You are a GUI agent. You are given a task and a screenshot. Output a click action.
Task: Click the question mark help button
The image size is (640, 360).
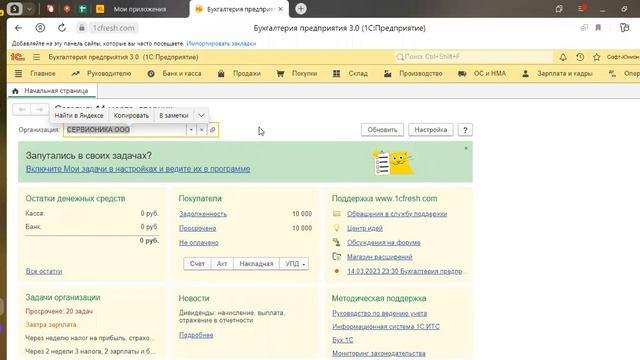click(465, 130)
